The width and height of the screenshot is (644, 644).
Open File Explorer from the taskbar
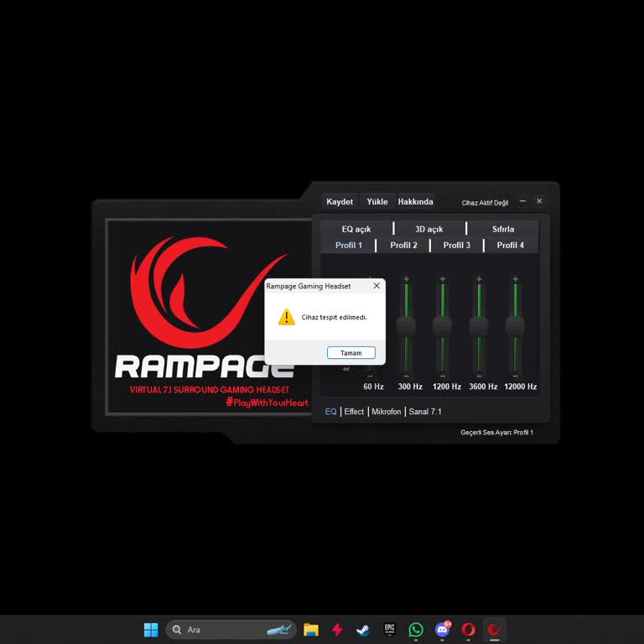coord(311,629)
